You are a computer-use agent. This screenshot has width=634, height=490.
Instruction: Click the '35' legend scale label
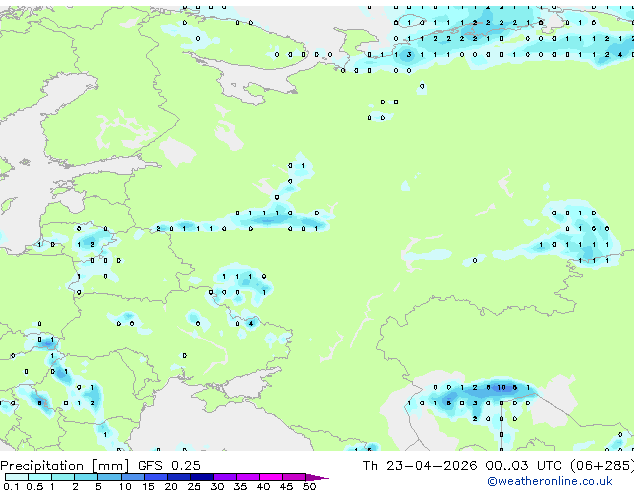tap(240, 486)
